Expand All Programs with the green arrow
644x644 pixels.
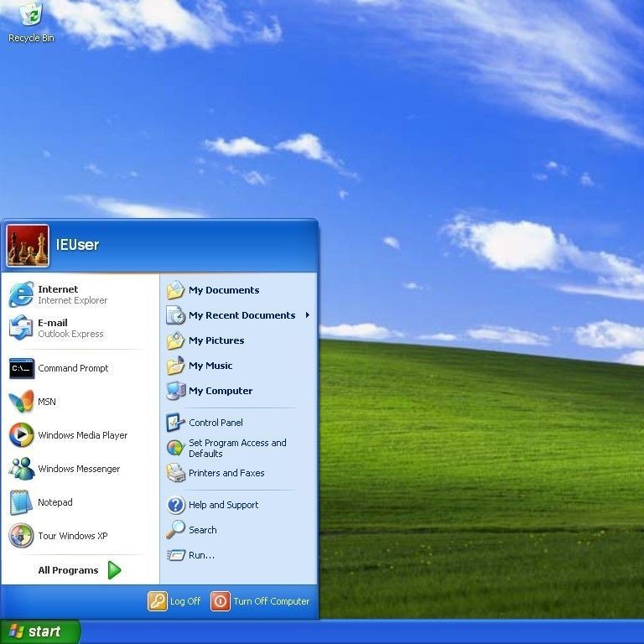tap(115, 570)
